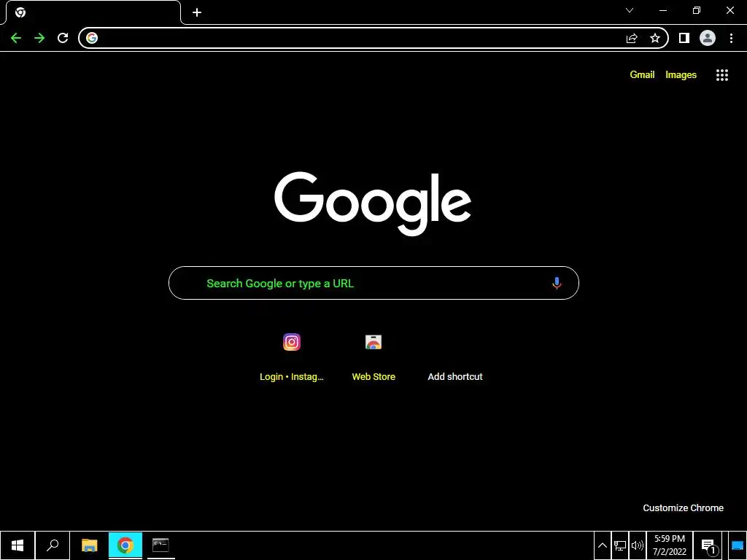Open the Windows Start menu
This screenshot has width=747, height=560.
pyautogui.click(x=18, y=545)
